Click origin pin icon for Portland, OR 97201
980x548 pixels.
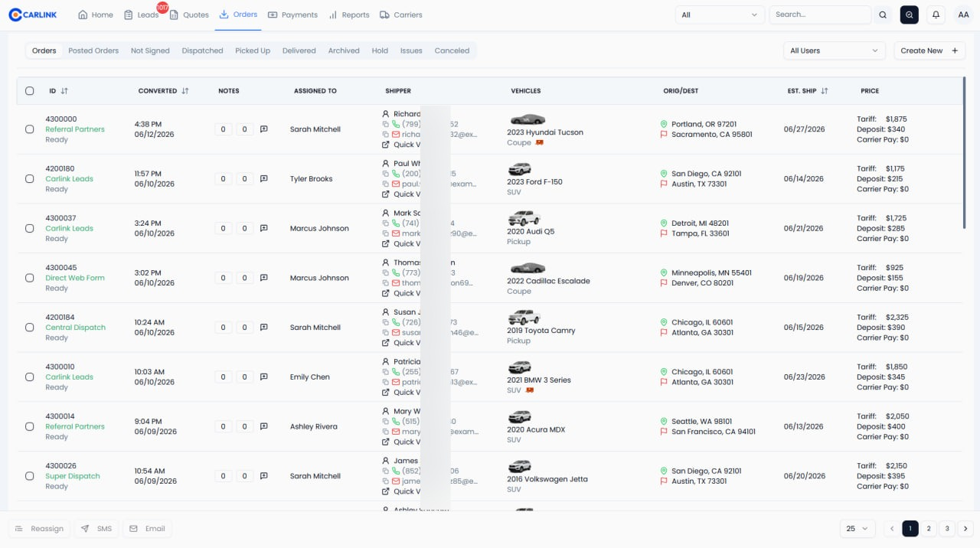[664, 124]
